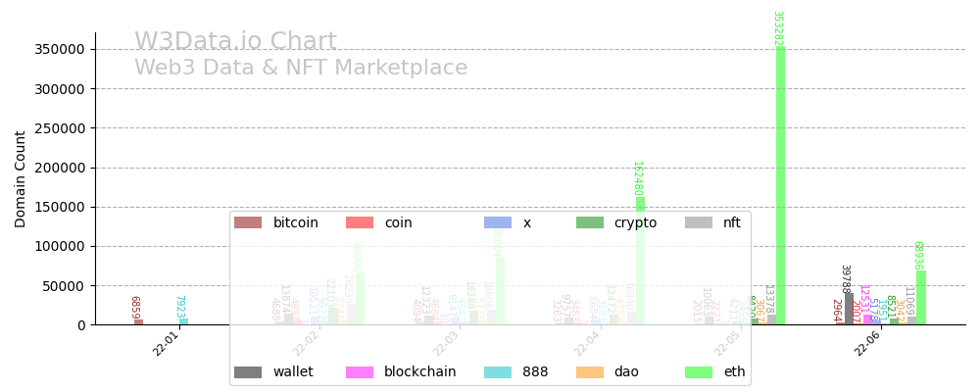Image resolution: width=980 pixels, height=392 pixels.
Task: Select the dao legend orange swatch
Action: (x=590, y=372)
